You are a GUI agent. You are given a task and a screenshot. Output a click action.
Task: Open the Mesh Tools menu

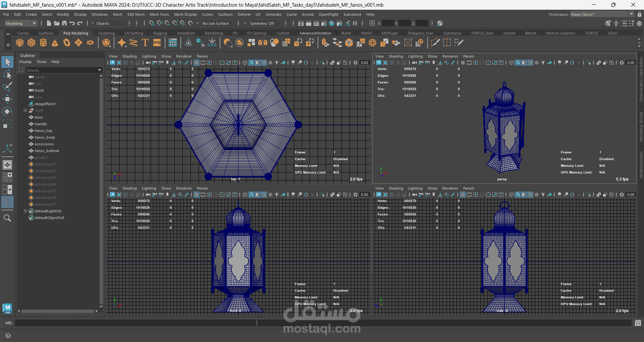[159, 14]
